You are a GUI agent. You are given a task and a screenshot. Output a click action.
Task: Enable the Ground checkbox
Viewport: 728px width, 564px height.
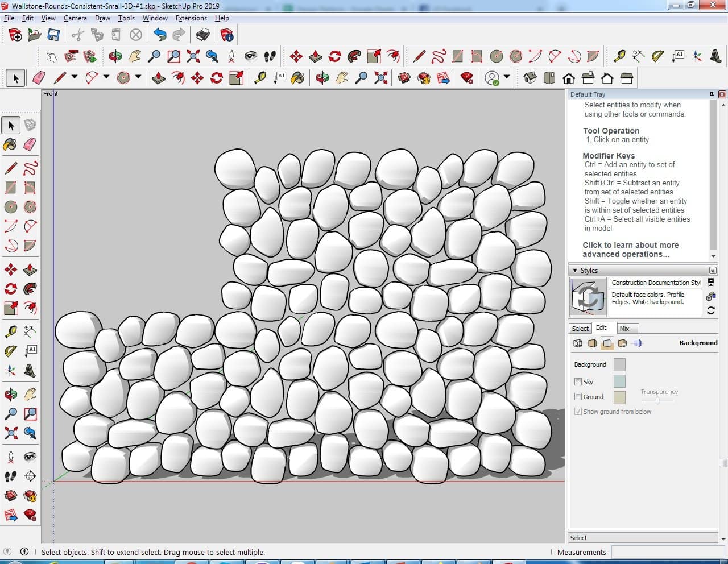(x=578, y=397)
